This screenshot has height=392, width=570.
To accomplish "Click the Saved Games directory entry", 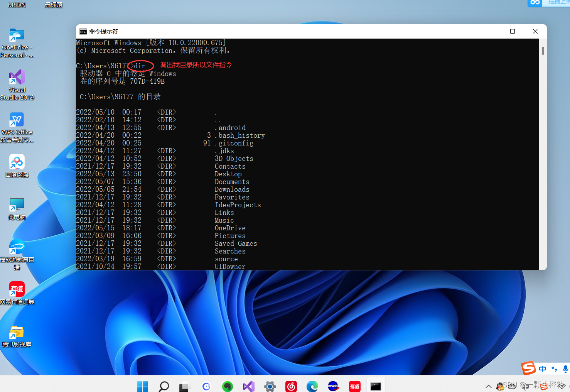I will tap(236, 243).
